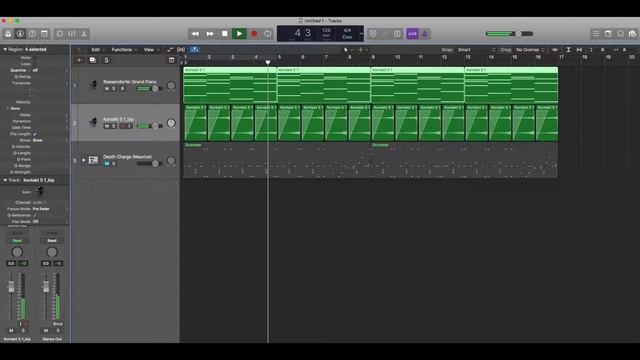Open the Toolbar button in the control bar
Screen dimensions: 640x360
pos(44,34)
